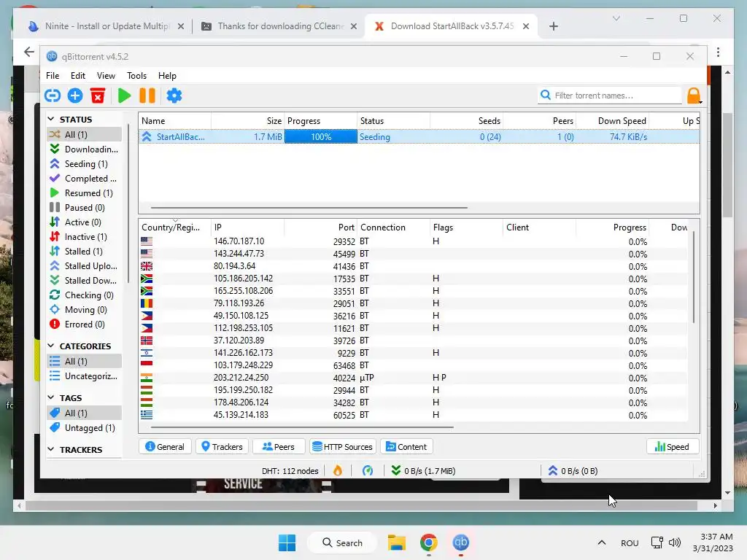Switch to the Trackers tab

click(222, 447)
